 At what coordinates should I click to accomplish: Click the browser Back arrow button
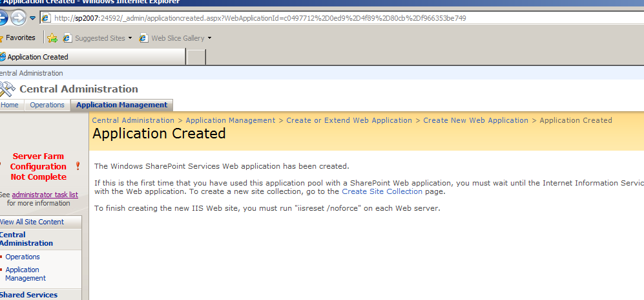tap(3, 17)
